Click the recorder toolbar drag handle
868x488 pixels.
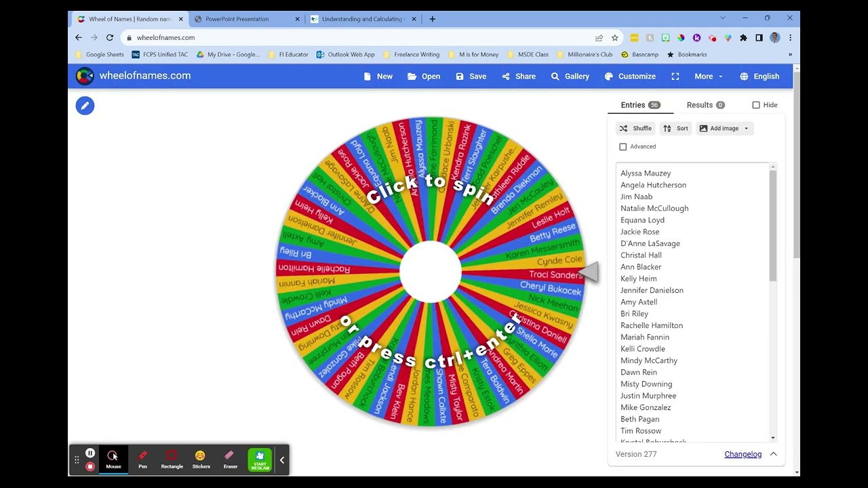point(77,460)
